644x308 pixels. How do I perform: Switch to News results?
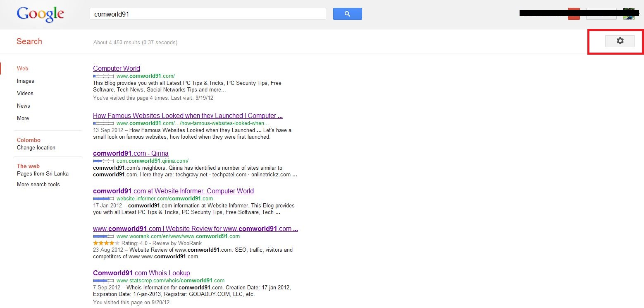tap(24, 106)
